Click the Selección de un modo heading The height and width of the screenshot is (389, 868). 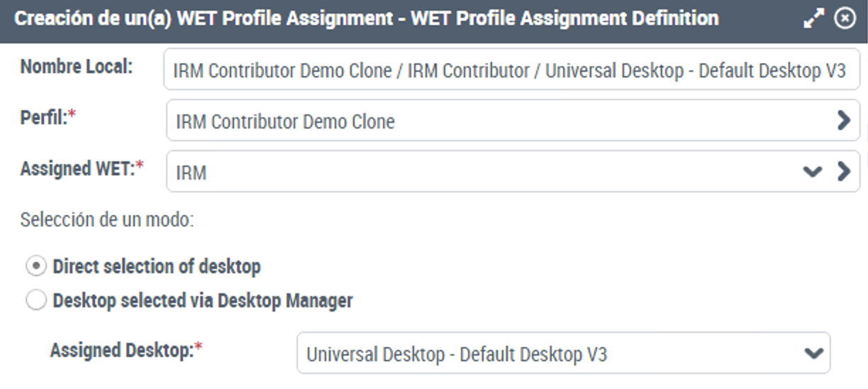click(107, 219)
